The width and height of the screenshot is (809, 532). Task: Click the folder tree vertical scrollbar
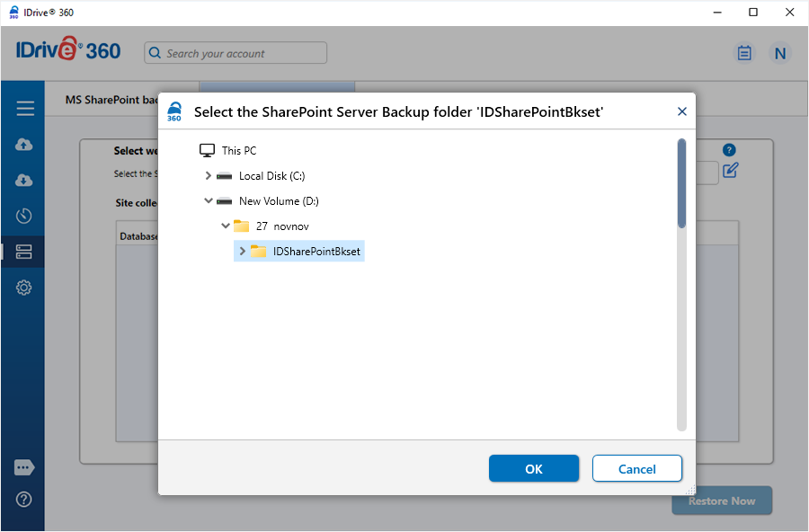click(x=681, y=182)
